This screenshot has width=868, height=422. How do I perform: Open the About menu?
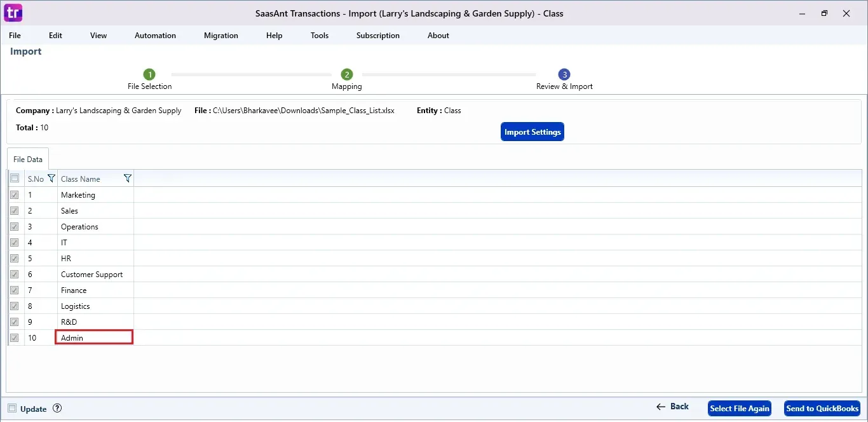point(438,36)
